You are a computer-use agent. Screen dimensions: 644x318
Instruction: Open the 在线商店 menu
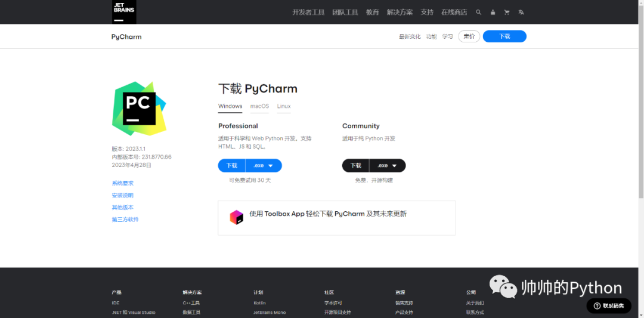coord(454,13)
